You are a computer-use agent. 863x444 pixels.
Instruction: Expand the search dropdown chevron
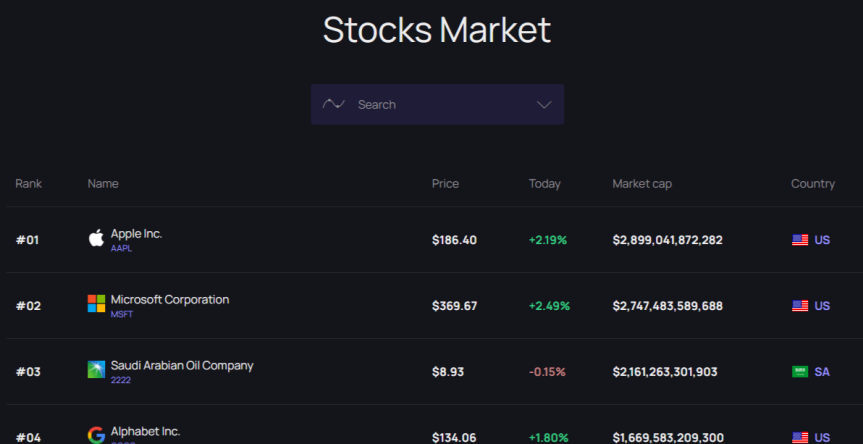click(x=544, y=105)
